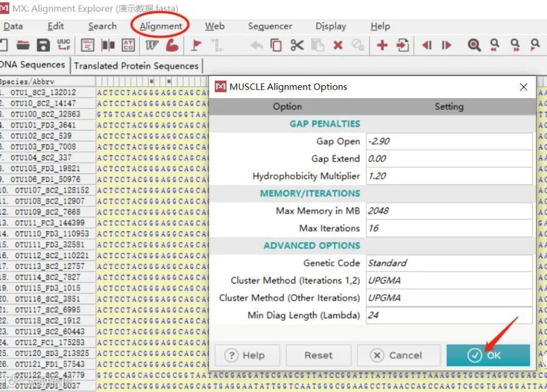This screenshot has width=547, height=392.
Task: Click the find previous magnifier icon
Action: coord(495,45)
